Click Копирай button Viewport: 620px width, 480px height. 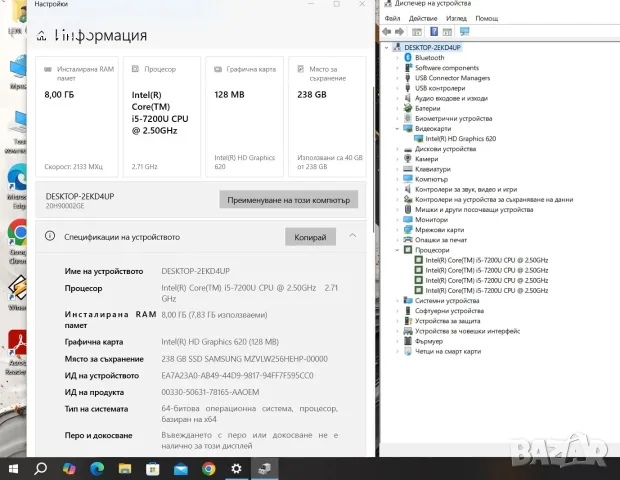tap(310, 237)
